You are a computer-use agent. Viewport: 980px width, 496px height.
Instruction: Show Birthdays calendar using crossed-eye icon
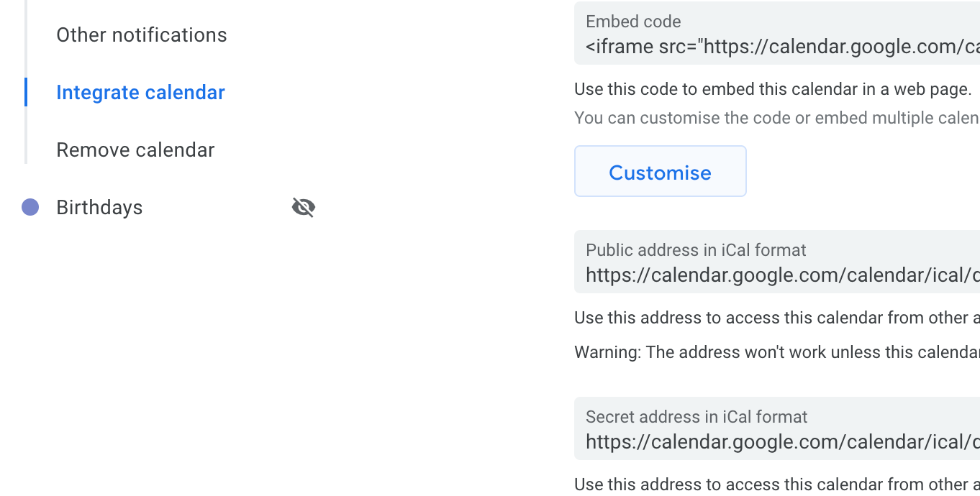click(304, 207)
